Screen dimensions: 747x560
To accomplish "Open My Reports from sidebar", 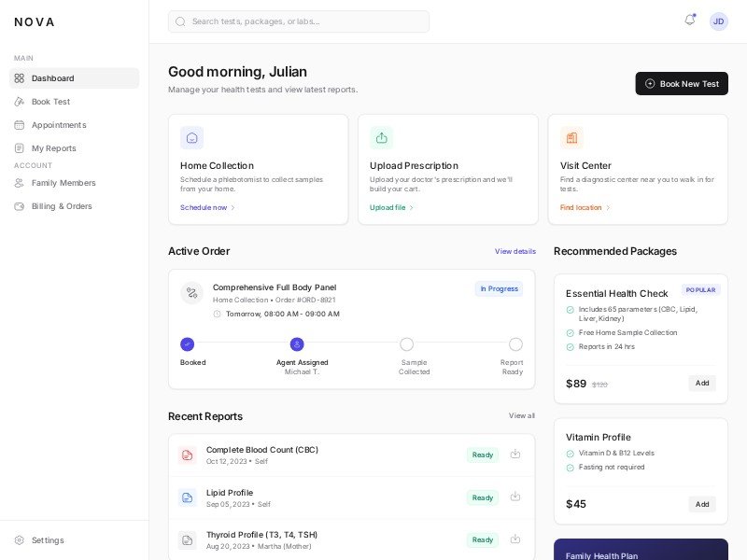I will [x=53, y=148].
